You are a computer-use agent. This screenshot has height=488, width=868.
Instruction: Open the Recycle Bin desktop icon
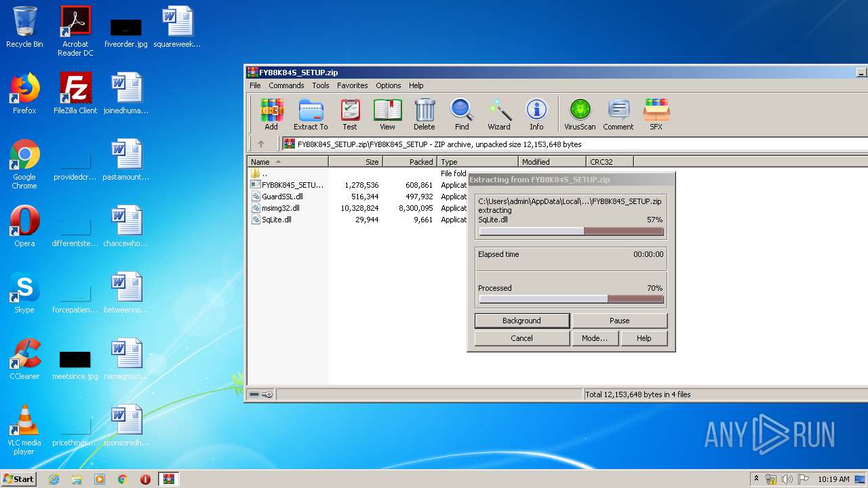[24, 27]
